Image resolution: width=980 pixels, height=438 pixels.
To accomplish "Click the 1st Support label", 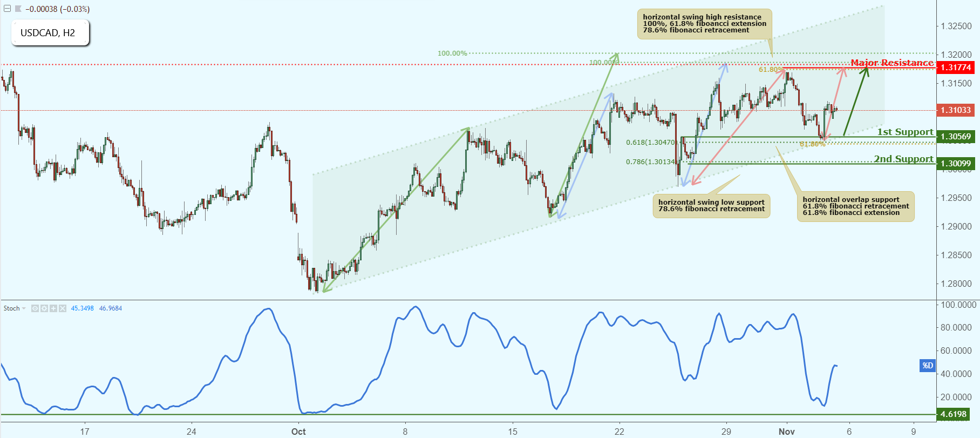I will point(905,132).
